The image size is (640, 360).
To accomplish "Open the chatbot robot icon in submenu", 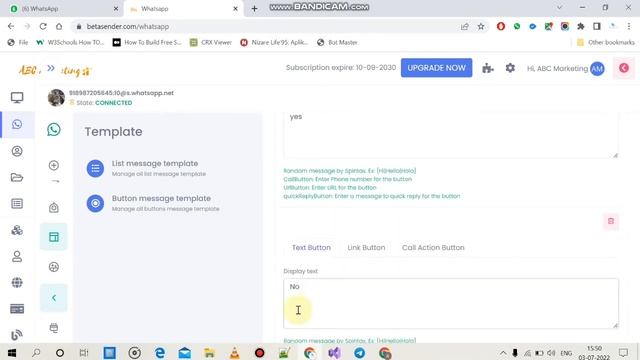I will tap(54, 208).
